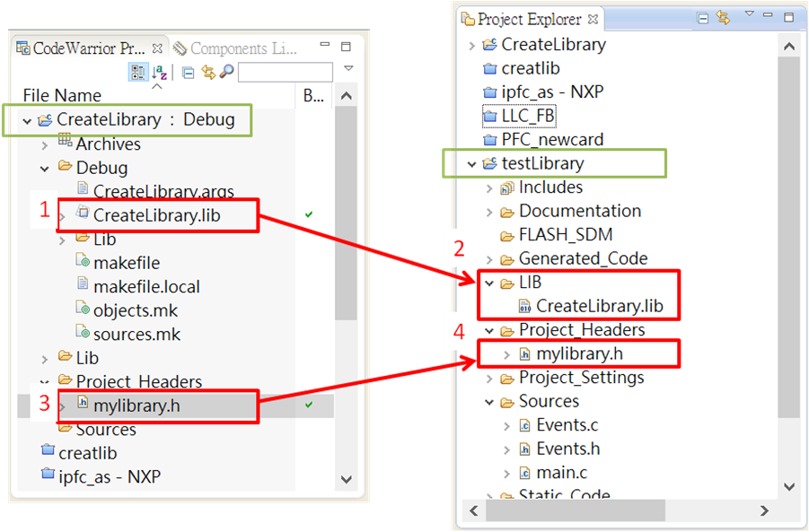Collapse the testLibrary project node

[471, 163]
